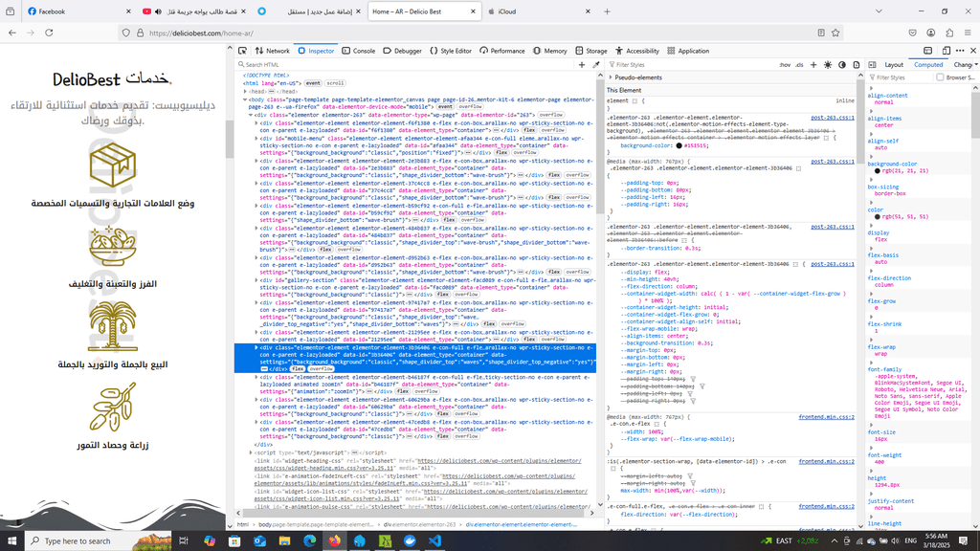Open post-263.css:1 link for background-color rule
Viewport: 980px width, 551px height.
pos(833,118)
